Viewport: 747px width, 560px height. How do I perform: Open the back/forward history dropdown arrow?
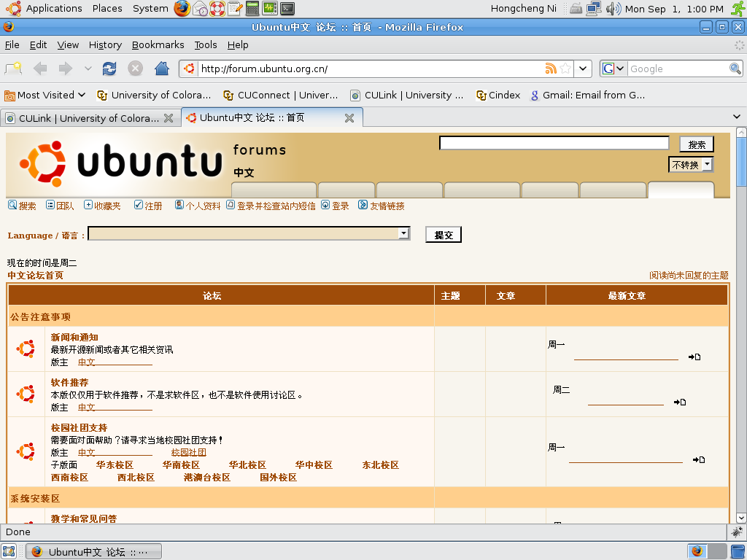88,69
